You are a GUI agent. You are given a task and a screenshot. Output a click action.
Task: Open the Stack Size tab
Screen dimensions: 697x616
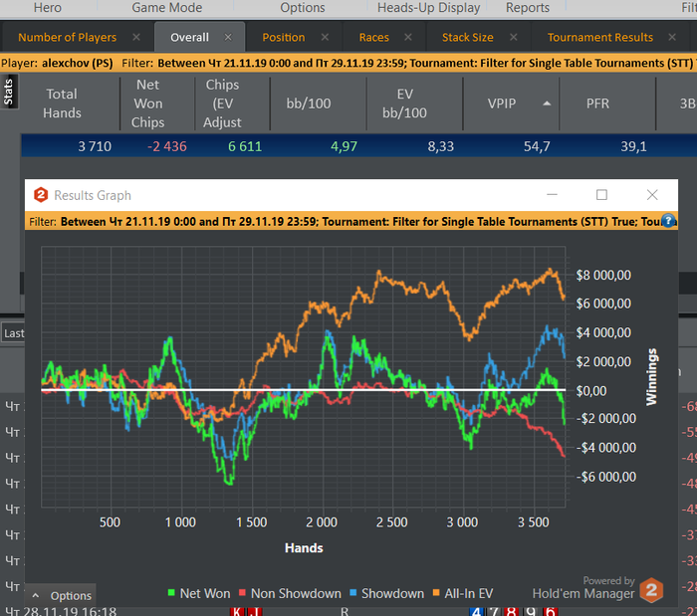coord(468,37)
